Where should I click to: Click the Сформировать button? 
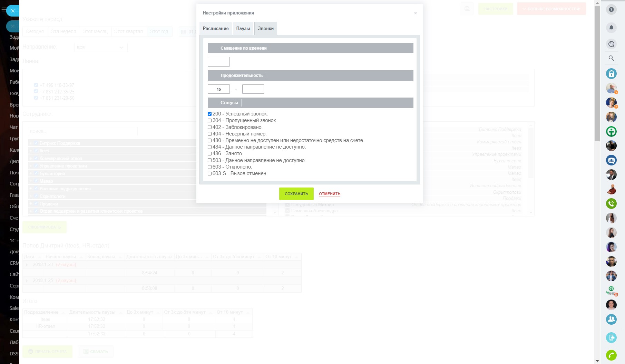point(45,227)
